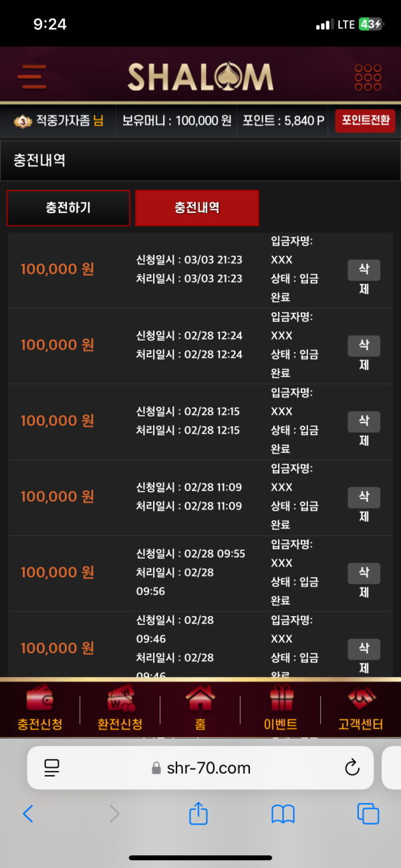Show Safari tabs overview icon
Viewport: 401px width, 868px height.
368,813
